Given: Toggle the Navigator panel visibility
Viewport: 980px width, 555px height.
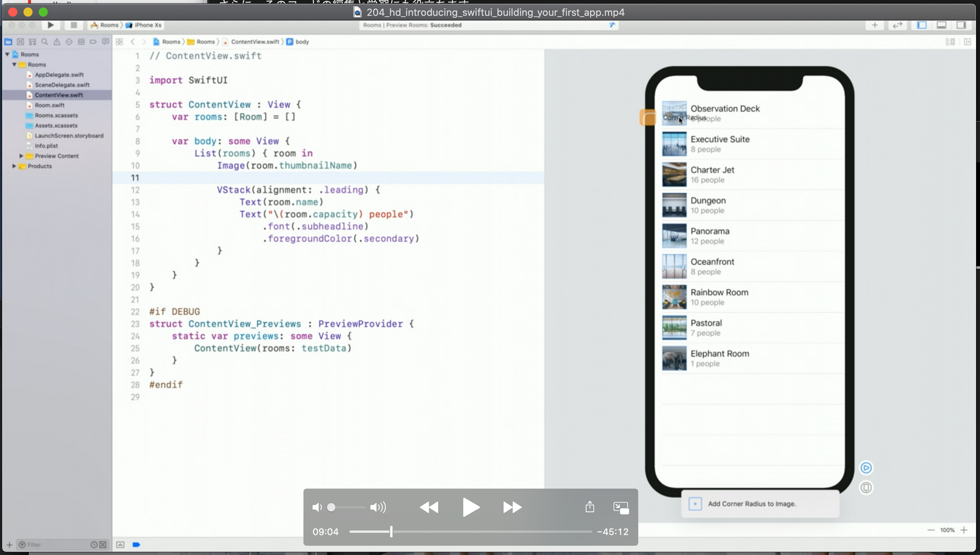Looking at the screenshot, I should click(922, 25).
